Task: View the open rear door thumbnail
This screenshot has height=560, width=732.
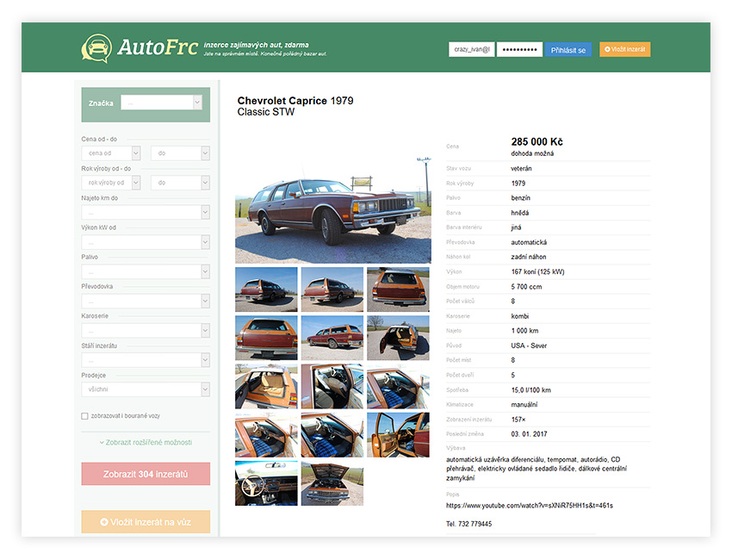Action: click(x=397, y=338)
